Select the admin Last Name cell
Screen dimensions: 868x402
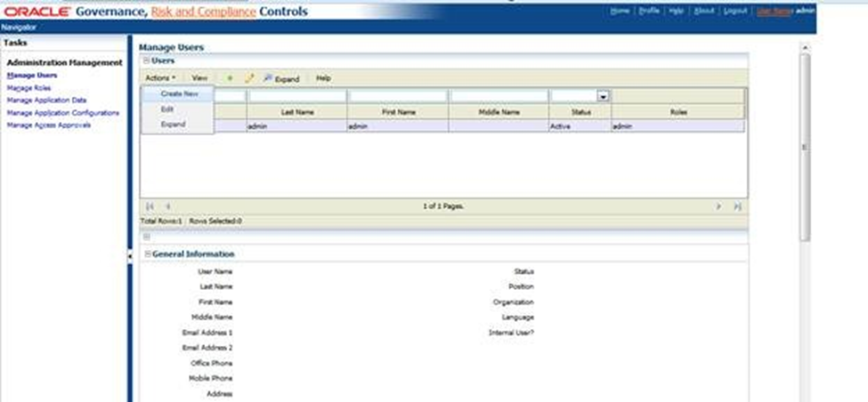(x=297, y=126)
